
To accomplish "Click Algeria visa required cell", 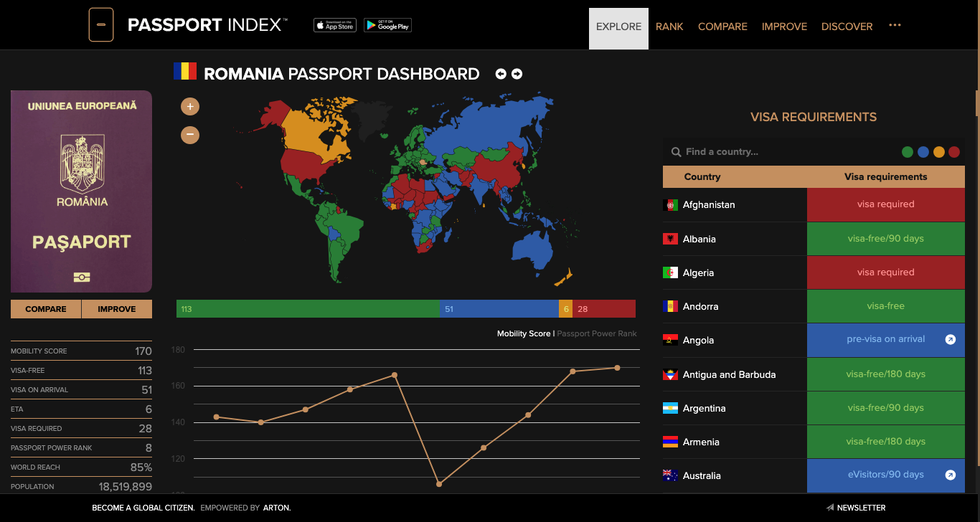I will (x=886, y=272).
